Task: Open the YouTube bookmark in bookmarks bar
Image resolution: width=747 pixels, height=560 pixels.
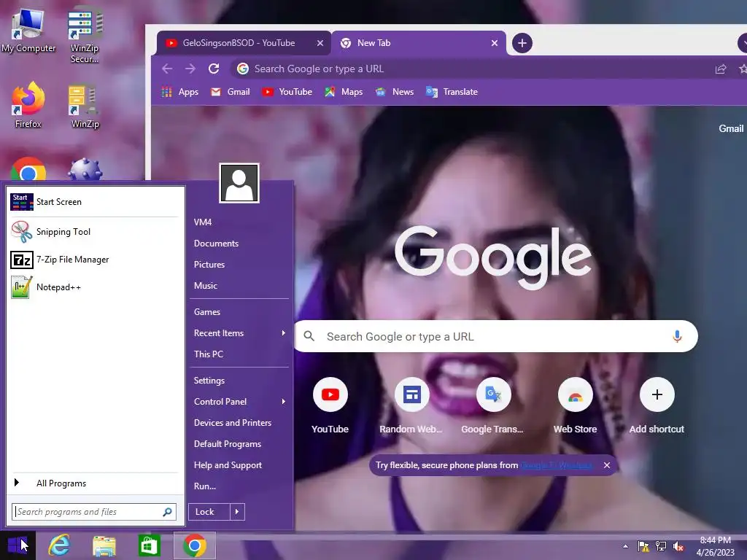Action: (287, 92)
